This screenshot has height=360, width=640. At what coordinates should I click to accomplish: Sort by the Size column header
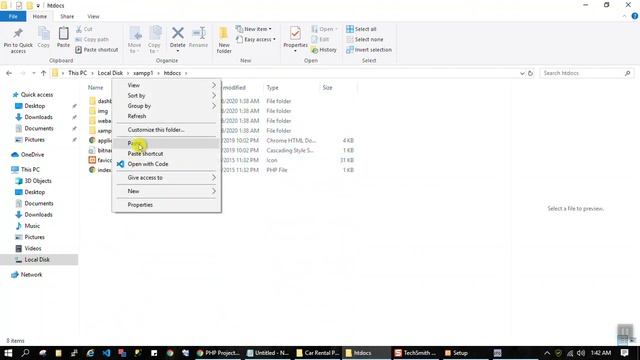327,88
